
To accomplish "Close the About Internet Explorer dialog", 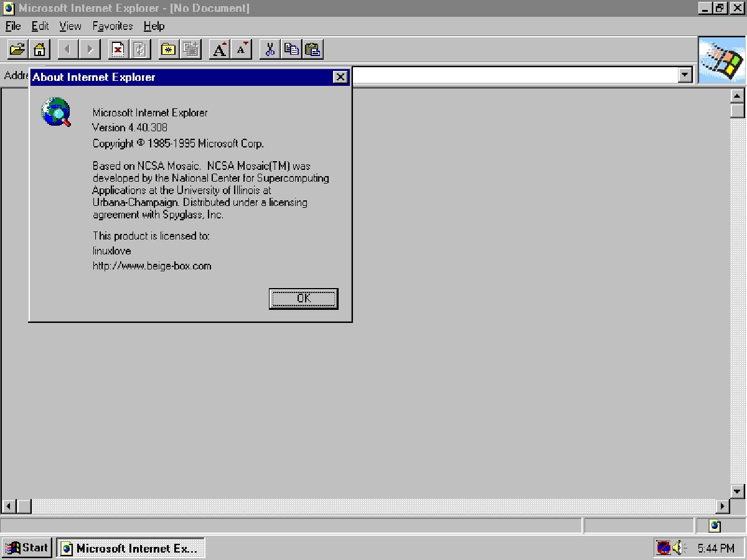I will tap(340, 77).
